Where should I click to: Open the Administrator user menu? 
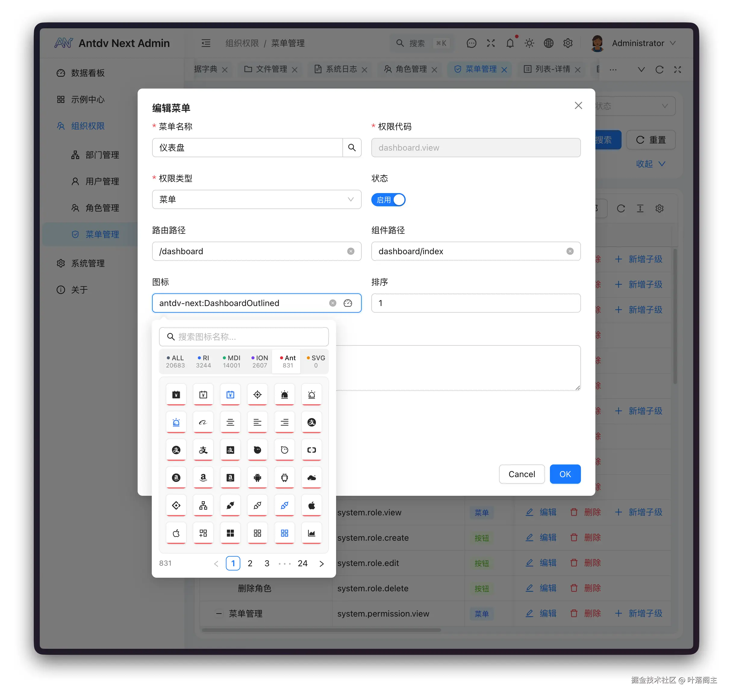click(633, 43)
